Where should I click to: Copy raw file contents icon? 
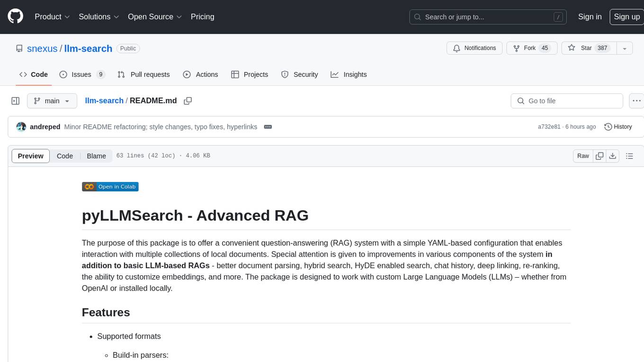point(599,156)
